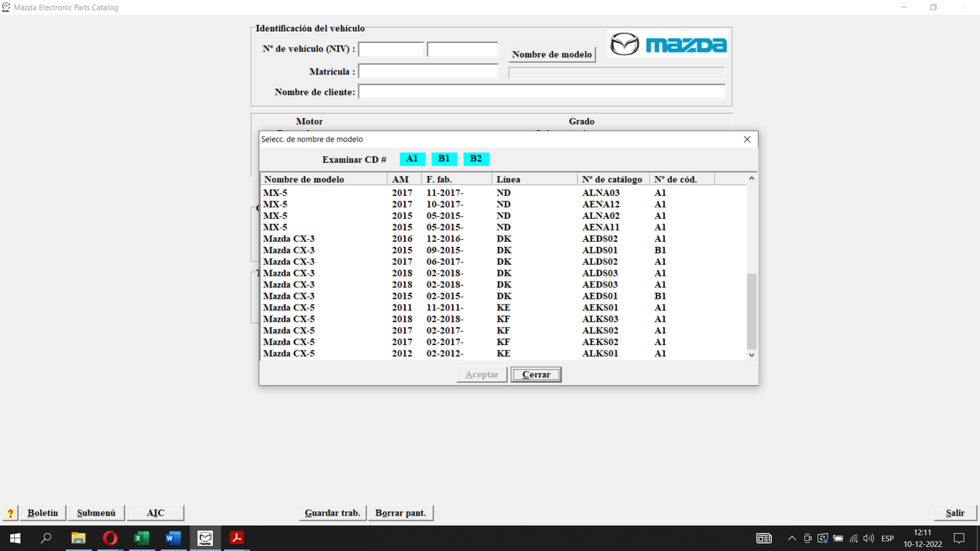Select Mazda CX-5 row ALKS03
The image size is (980, 551).
coord(503,319)
